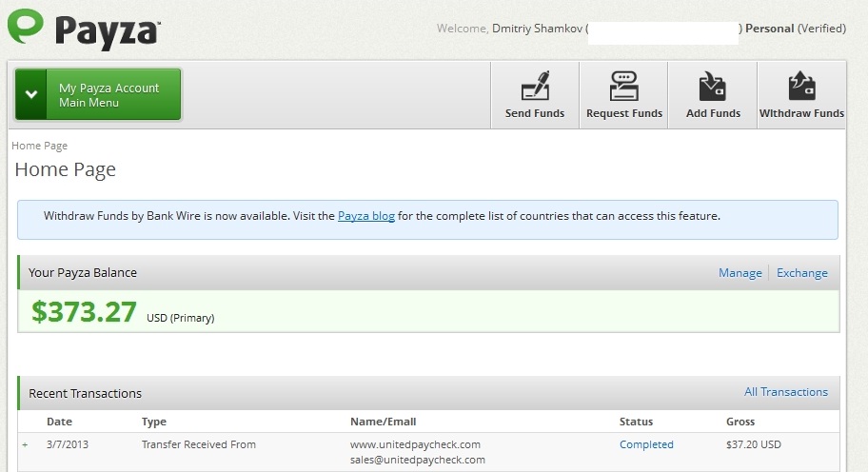Click the Completed status link

click(646, 444)
